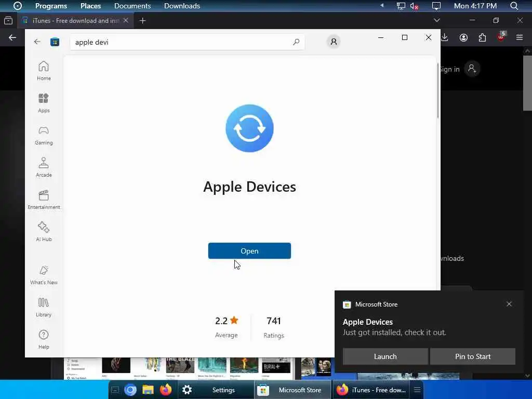Select the iTunes Free download browser tab
This screenshot has width=532, height=399.
pyautogui.click(x=75, y=21)
